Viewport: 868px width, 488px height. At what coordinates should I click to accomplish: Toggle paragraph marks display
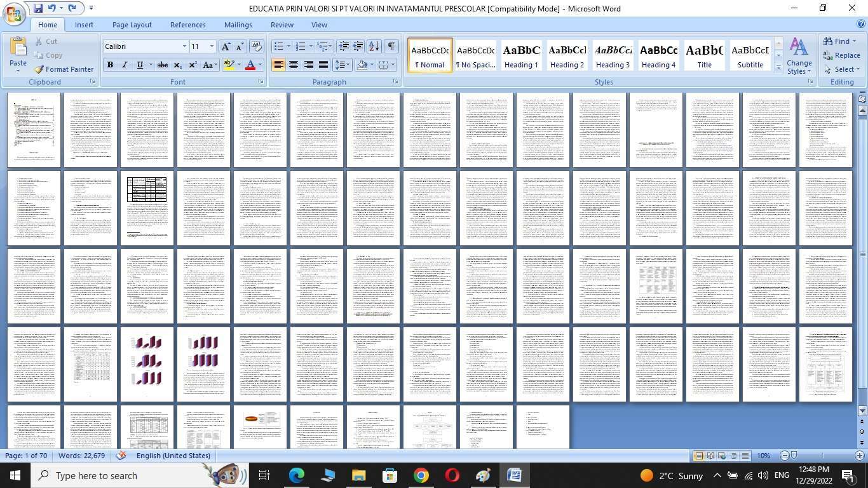click(391, 46)
